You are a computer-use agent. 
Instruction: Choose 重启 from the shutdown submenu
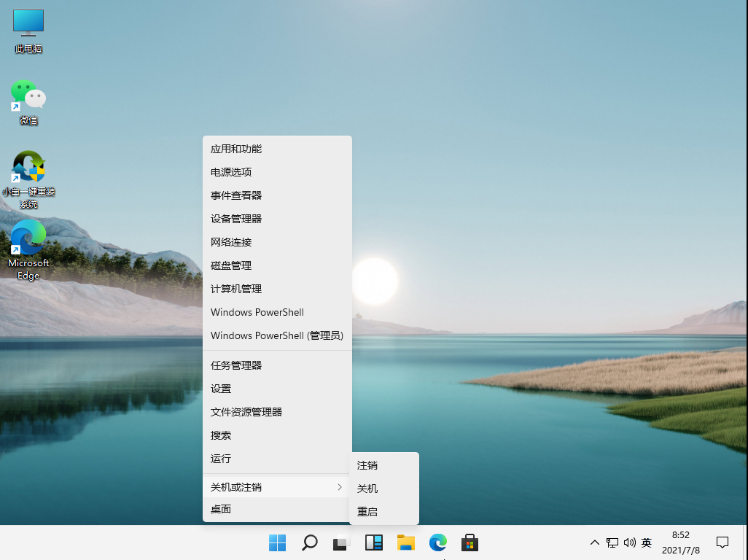(x=367, y=511)
